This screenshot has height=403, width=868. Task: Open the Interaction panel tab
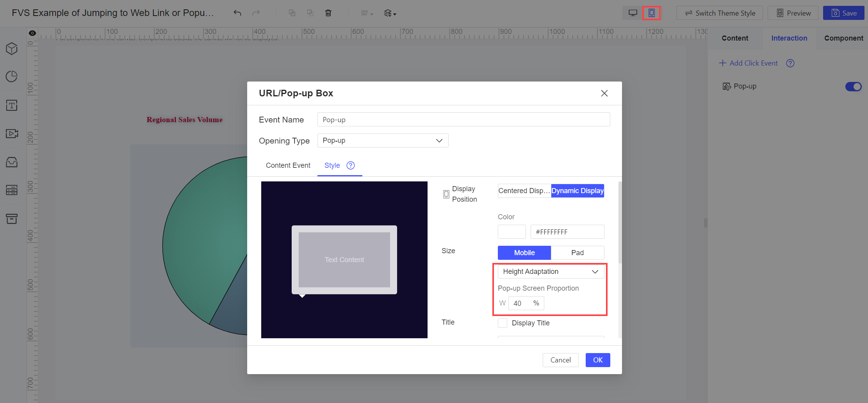tap(789, 38)
